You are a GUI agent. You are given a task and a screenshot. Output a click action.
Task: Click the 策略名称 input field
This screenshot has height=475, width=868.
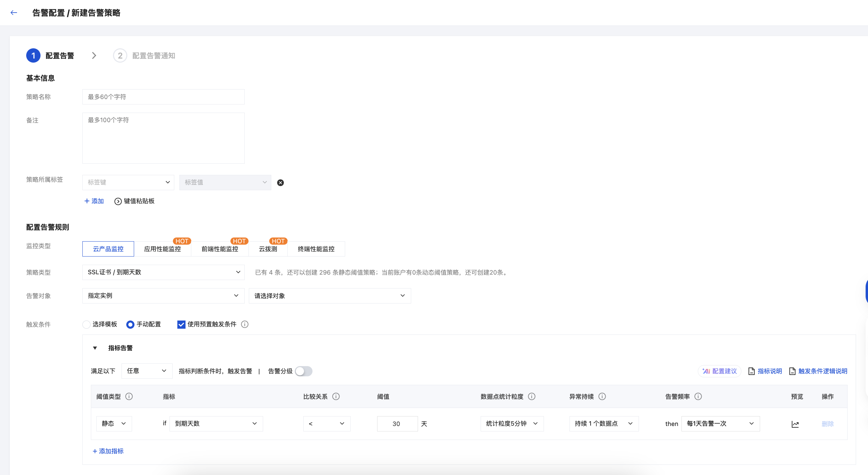(163, 97)
